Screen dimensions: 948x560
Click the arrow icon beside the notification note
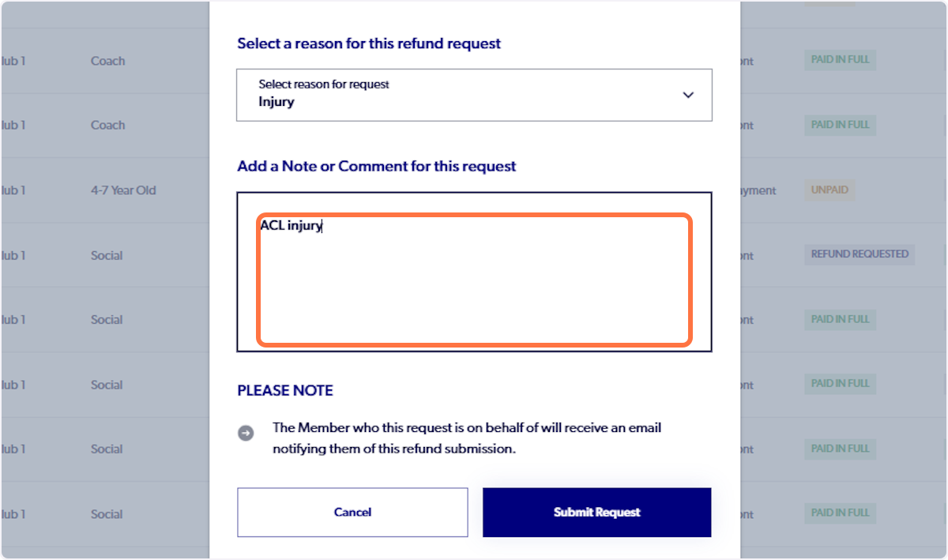246,433
